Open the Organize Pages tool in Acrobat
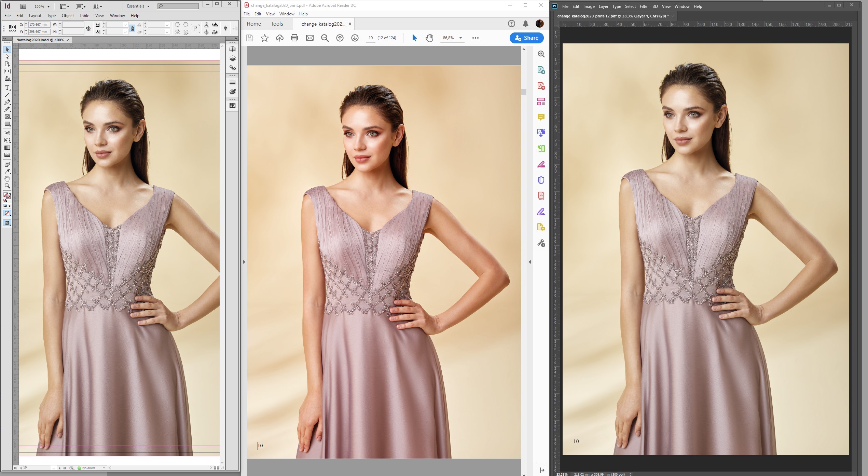Screen dimensions: 868x476 [x=541, y=101]
